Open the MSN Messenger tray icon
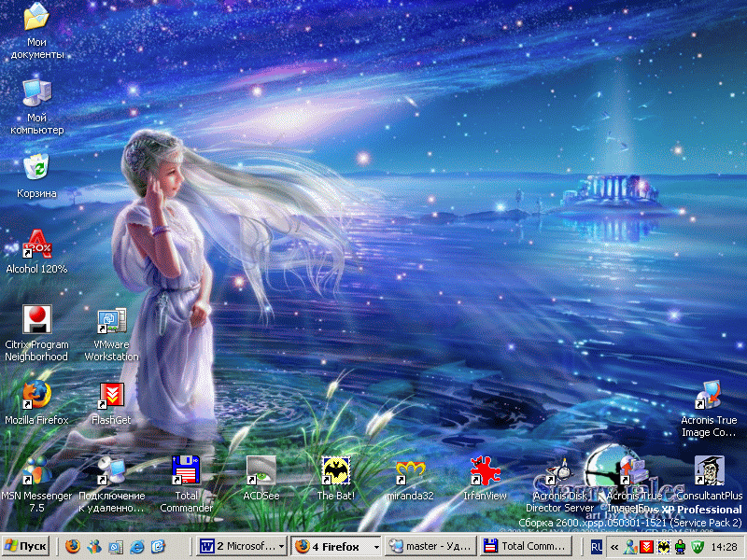The height and width of the screenshot is (560, 747). pos(631,546)
